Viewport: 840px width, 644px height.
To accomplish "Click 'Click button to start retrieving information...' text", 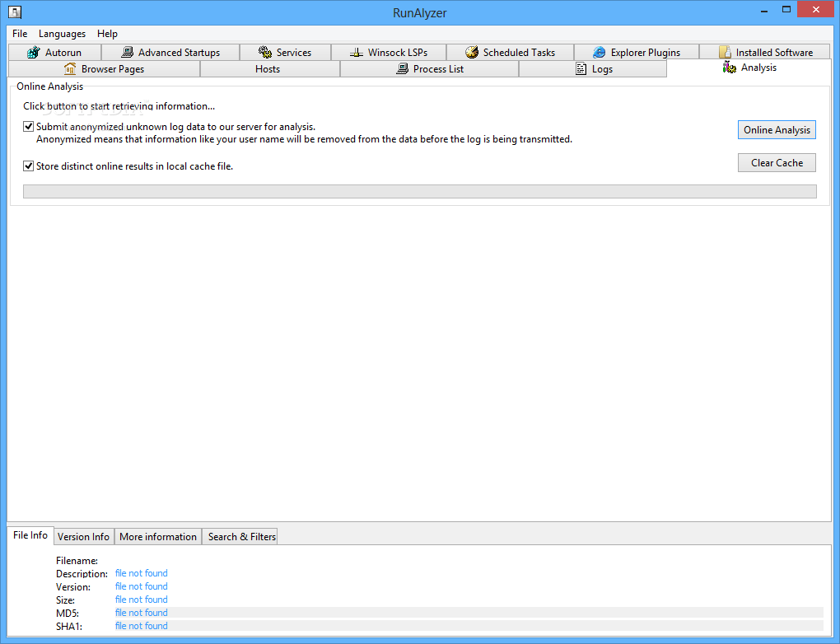I will (x=119, y=106).
